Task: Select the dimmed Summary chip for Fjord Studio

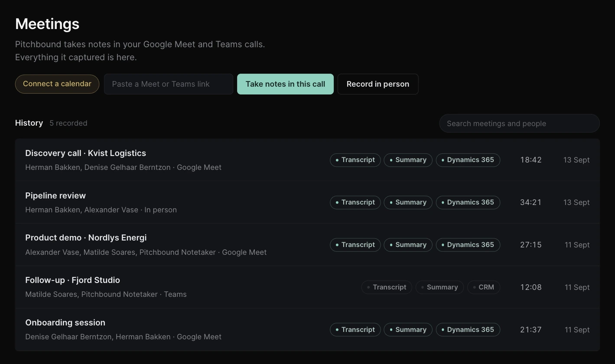Action: [439, 287]
